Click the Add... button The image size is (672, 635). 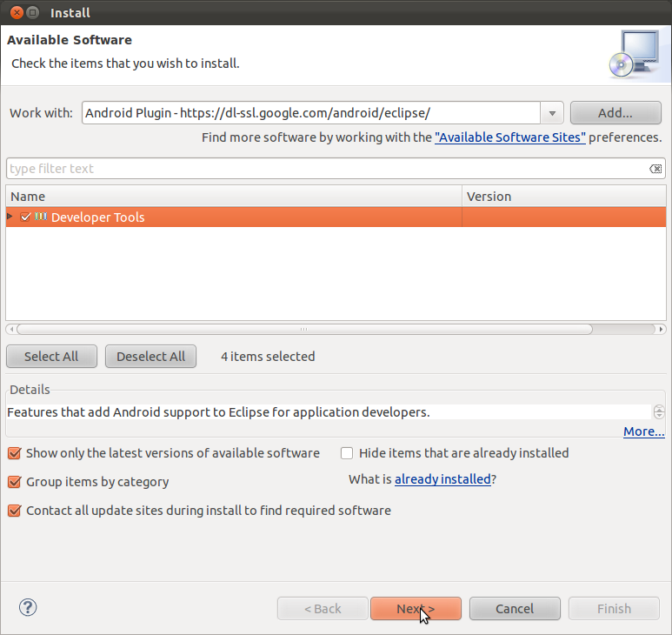pos(615,113)
